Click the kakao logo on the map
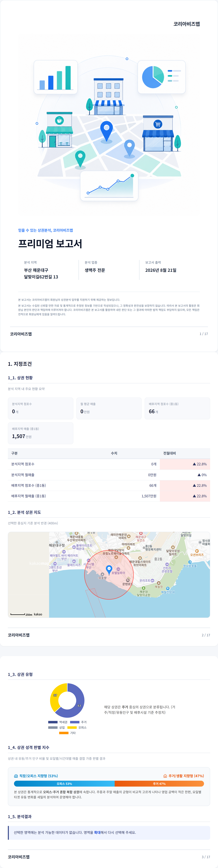This screenshot has width=218, height=868. click(38, 614)
